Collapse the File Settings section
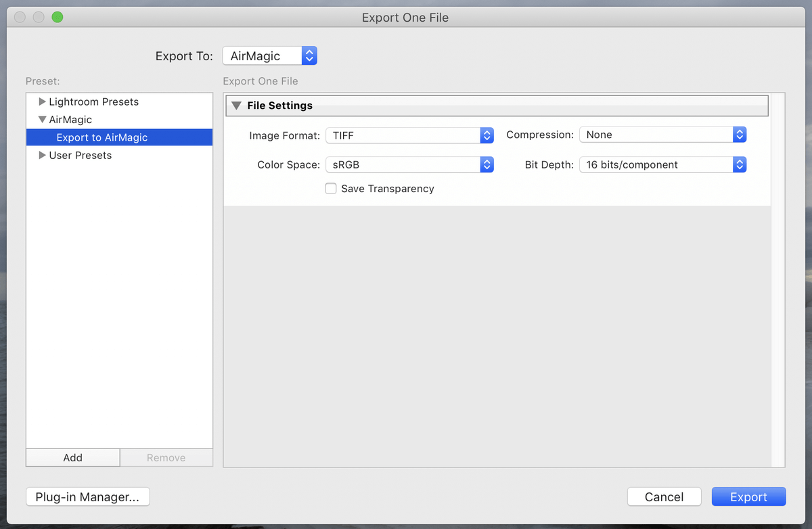 (236, 106)
